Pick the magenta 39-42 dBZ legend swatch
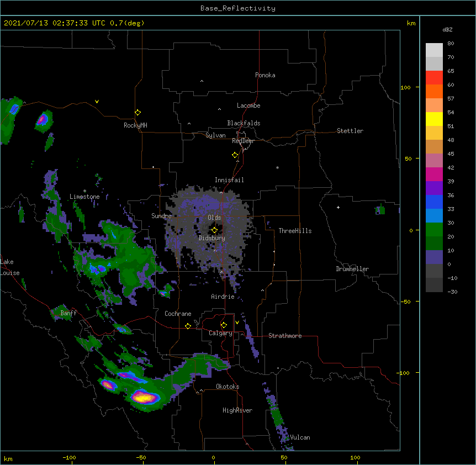 434,174
